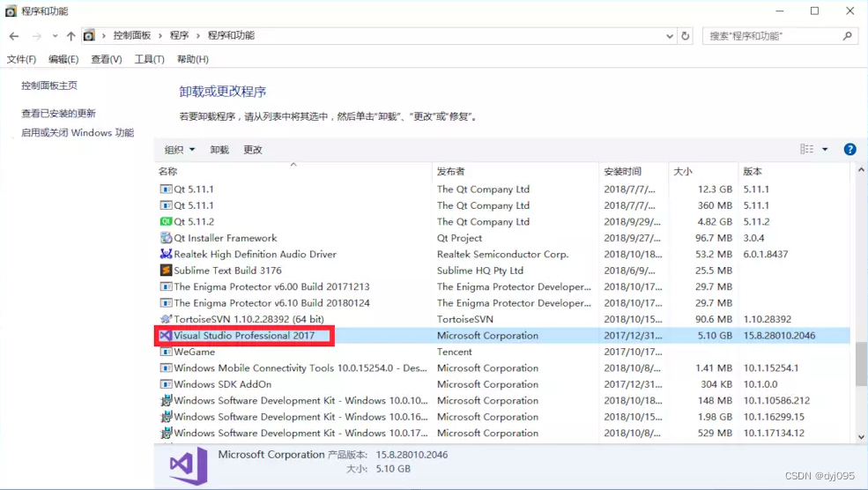Image resolution: width=868 pixels, height=490 pixels.
Task: Open the 编辑(E) menu
Action: 63,59
